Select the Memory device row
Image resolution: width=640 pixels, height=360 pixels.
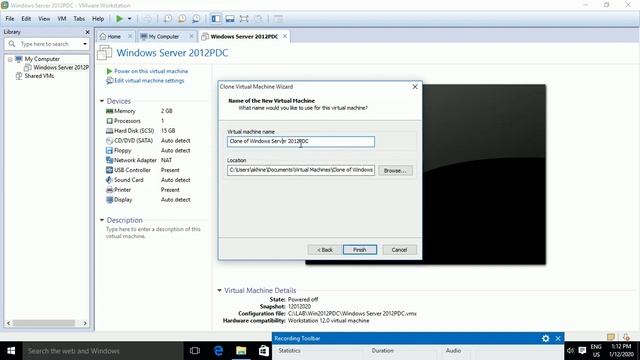click(139, 111)
